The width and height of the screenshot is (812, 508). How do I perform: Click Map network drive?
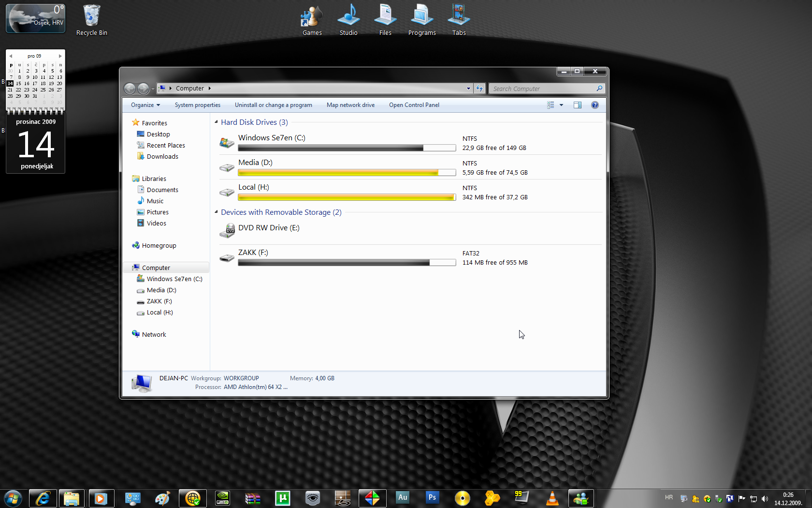click(x=350, y=105)
